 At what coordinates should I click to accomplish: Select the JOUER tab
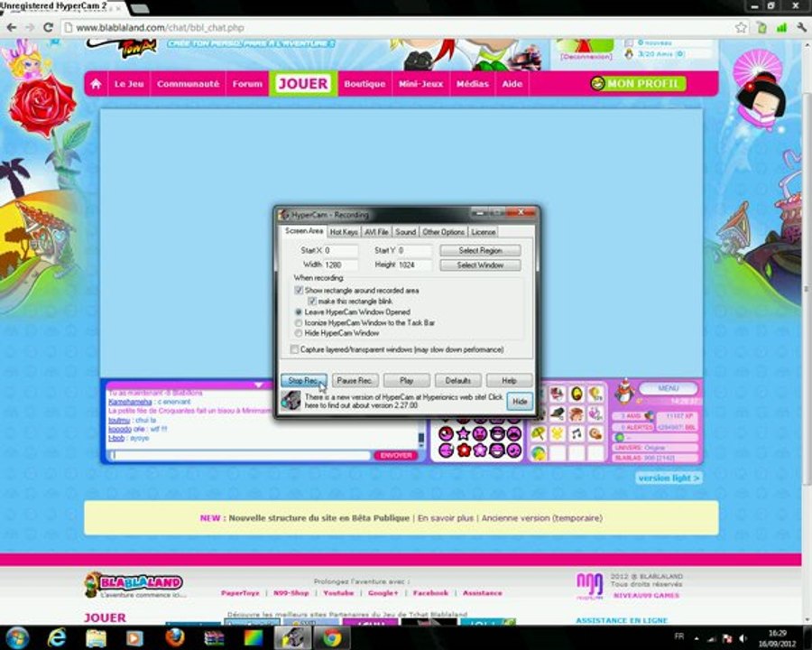pyautogui.click(x=303, y=83)
